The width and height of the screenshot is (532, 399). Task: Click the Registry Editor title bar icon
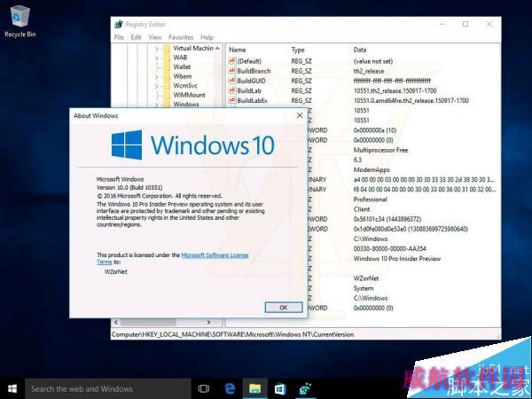tap(119, 25)
